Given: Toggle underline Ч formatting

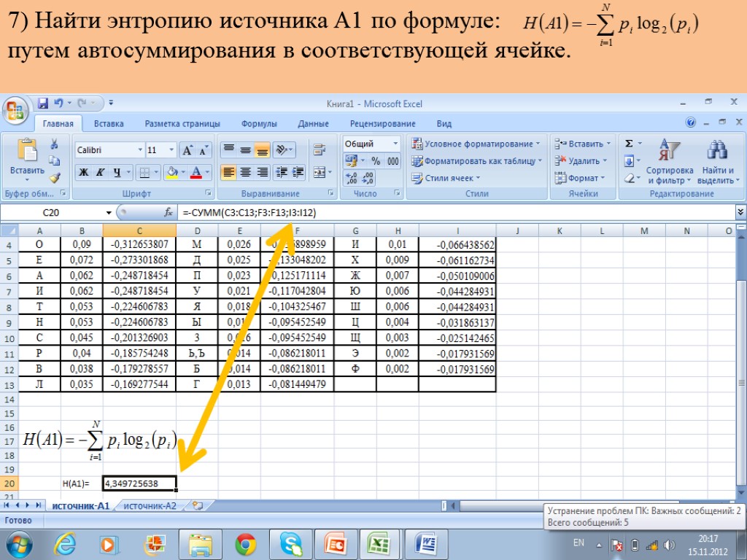Looking at the screenshot, I should (117, 172).
